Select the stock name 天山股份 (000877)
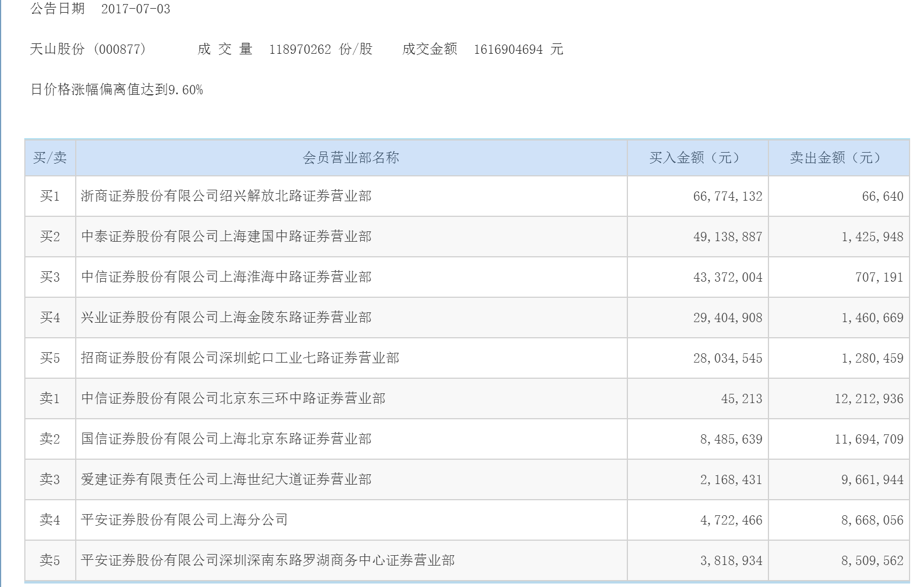Image resolution: width=924 pixels, height=587 pixels. point(88,49)
